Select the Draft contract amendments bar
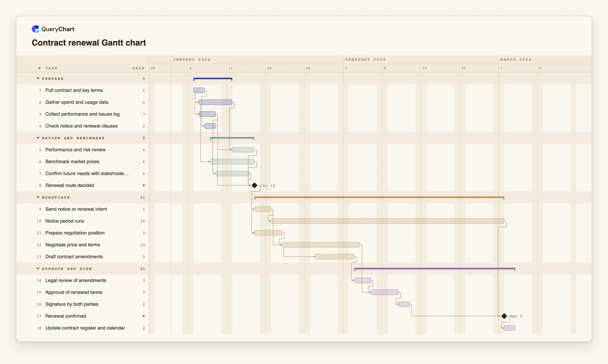This screenshot has width=608, height=364. [335, 257]
